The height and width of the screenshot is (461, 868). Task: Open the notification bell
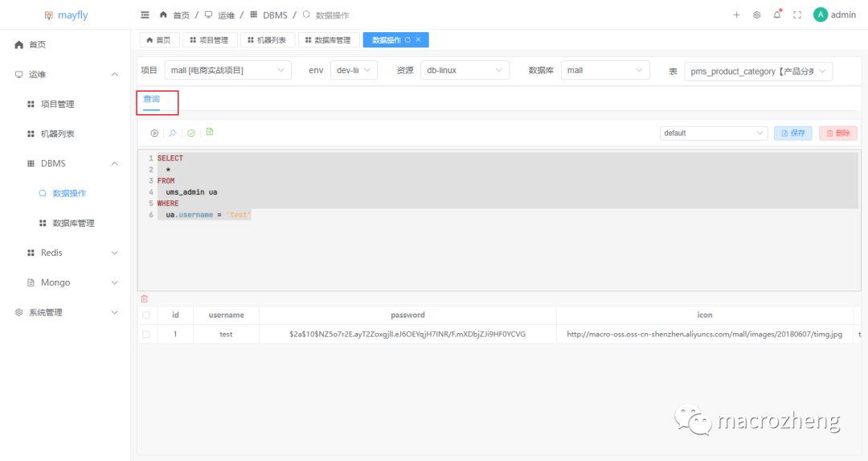coord(777,14)
